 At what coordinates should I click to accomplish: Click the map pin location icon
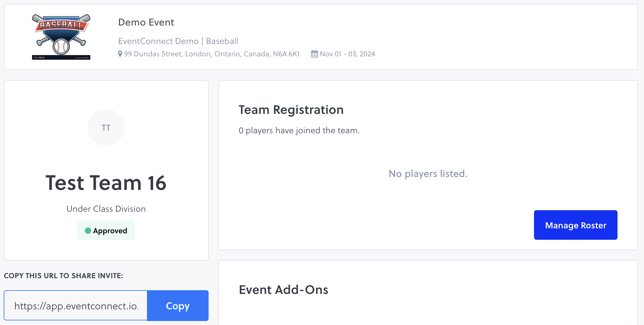(x=120, y=54)
